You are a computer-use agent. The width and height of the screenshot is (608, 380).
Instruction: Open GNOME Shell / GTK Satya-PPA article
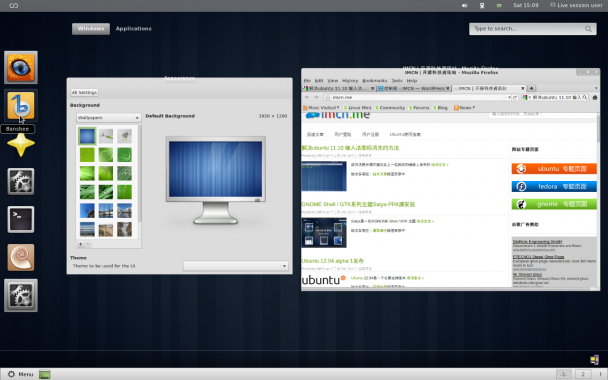click(358, 204)
